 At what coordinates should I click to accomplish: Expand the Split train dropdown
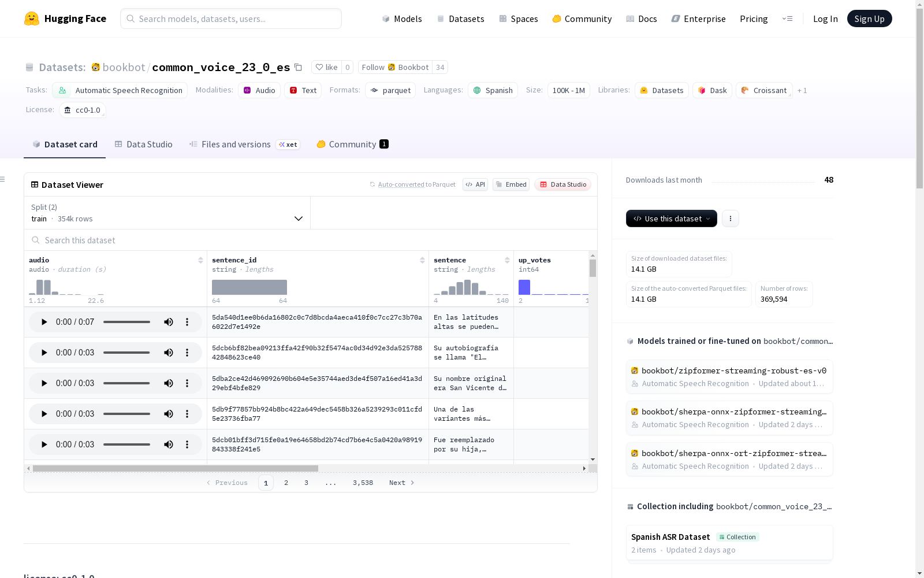(x=167, y=213)
